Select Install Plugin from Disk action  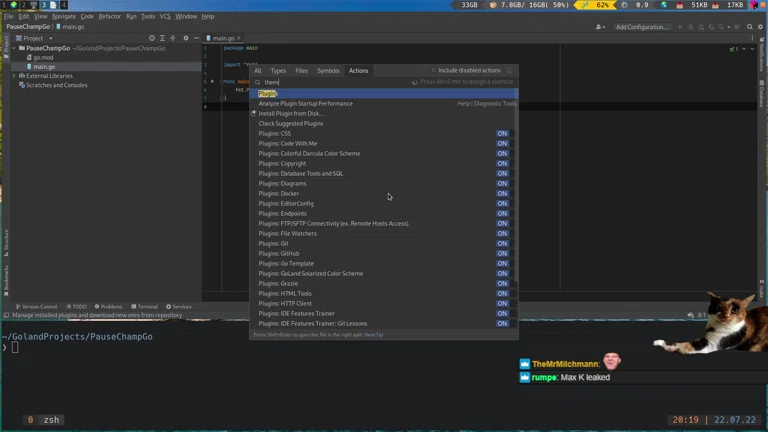(290, 113)
